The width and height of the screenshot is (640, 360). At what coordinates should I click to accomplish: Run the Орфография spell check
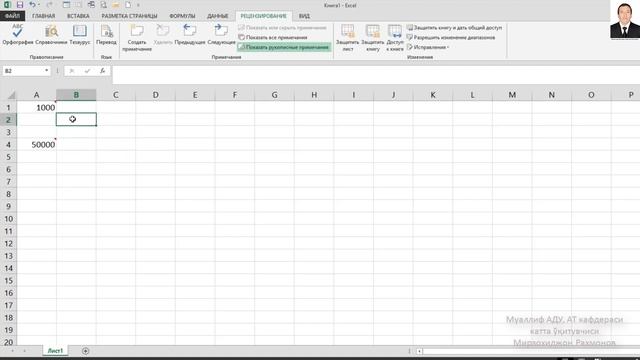pyautogui.click(x=18, y=34)
